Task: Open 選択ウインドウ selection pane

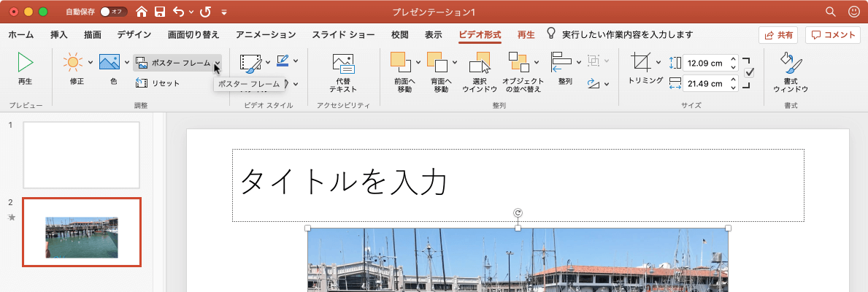Action: 480,72
